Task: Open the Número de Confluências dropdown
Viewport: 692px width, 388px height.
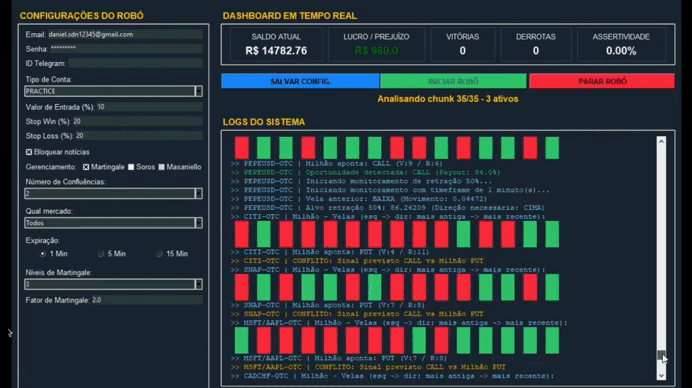Action: (x=113, y=193)
